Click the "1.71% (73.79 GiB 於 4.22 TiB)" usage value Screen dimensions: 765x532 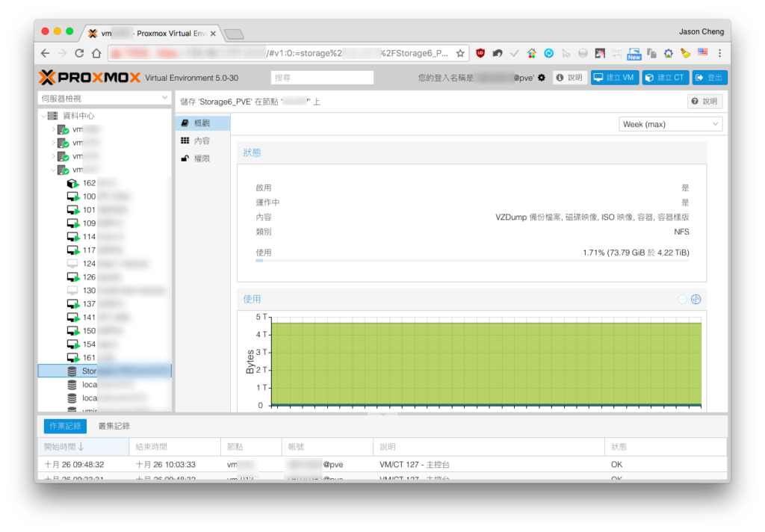click(636, 253)
